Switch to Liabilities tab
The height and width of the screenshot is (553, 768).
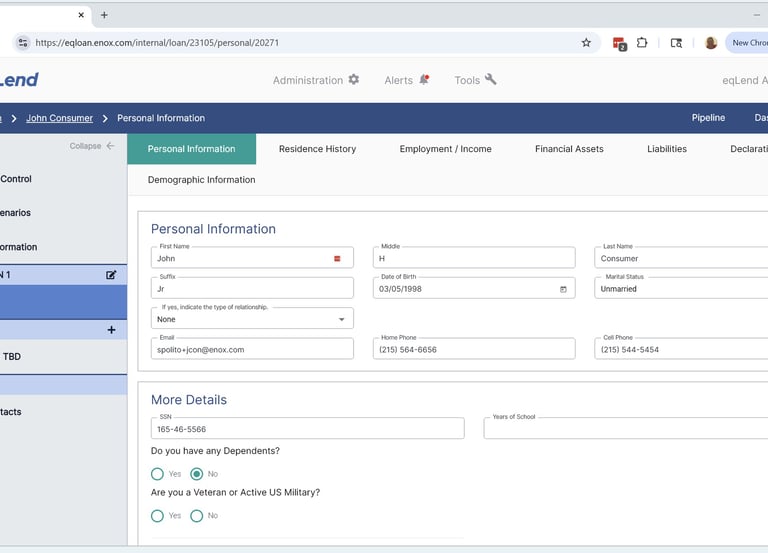(667, 149)
